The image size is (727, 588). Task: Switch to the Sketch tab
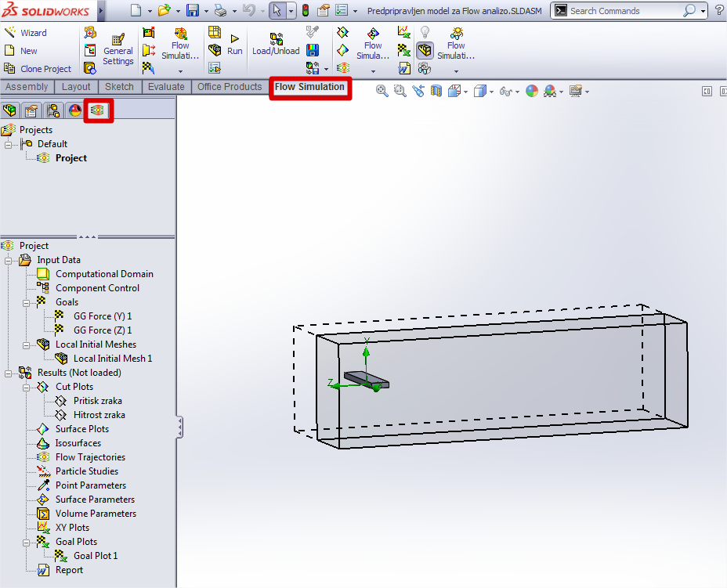[x=119, y=87]
